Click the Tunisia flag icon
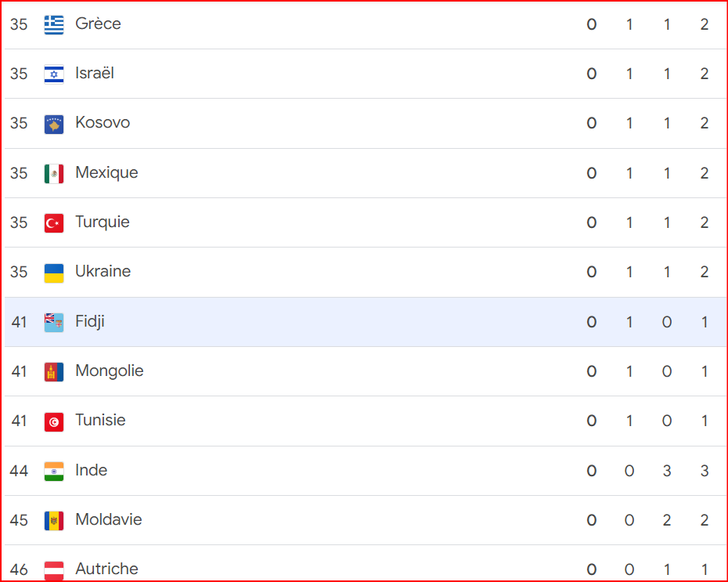728x582 pixels. click(54, 421)
